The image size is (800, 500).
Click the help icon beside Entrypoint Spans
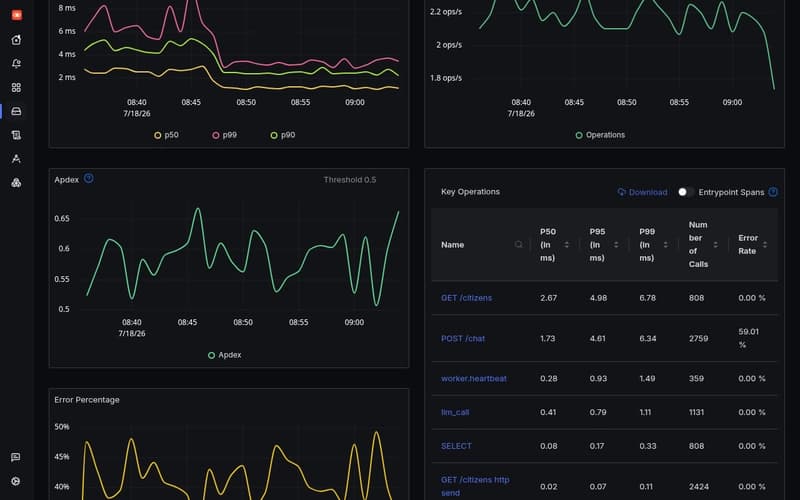(x=773, y=192)
